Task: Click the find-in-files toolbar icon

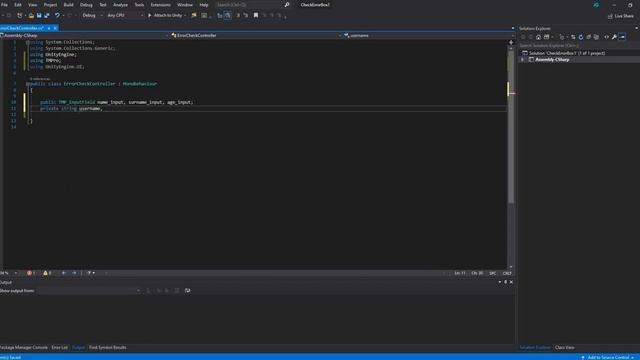Action: tap(194, 16)
